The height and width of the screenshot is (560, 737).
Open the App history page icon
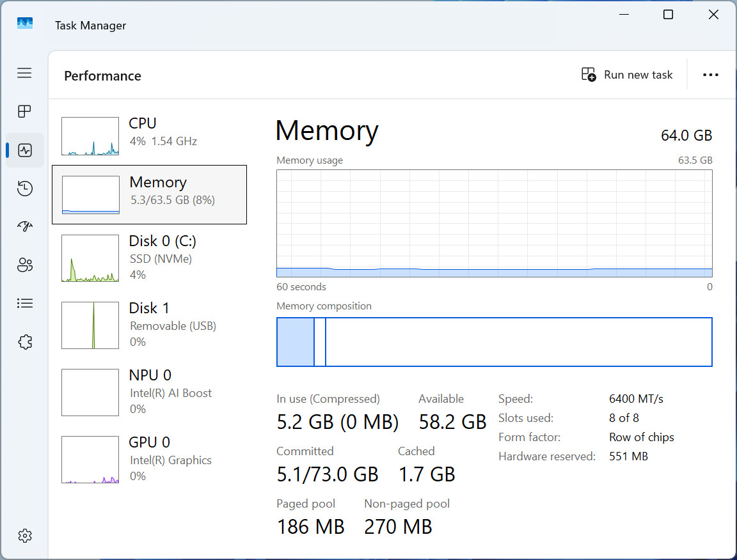click(x=24, y=189)
